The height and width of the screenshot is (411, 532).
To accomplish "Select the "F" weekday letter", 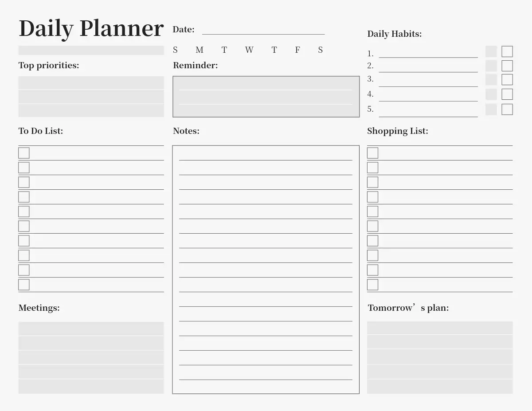I will click(297, 50).
